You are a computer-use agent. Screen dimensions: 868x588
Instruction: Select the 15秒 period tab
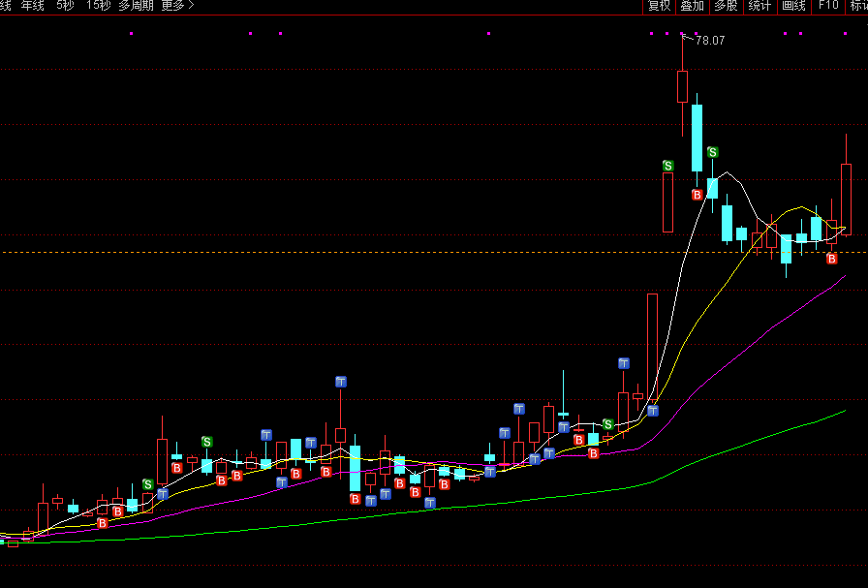pos(98,6)
